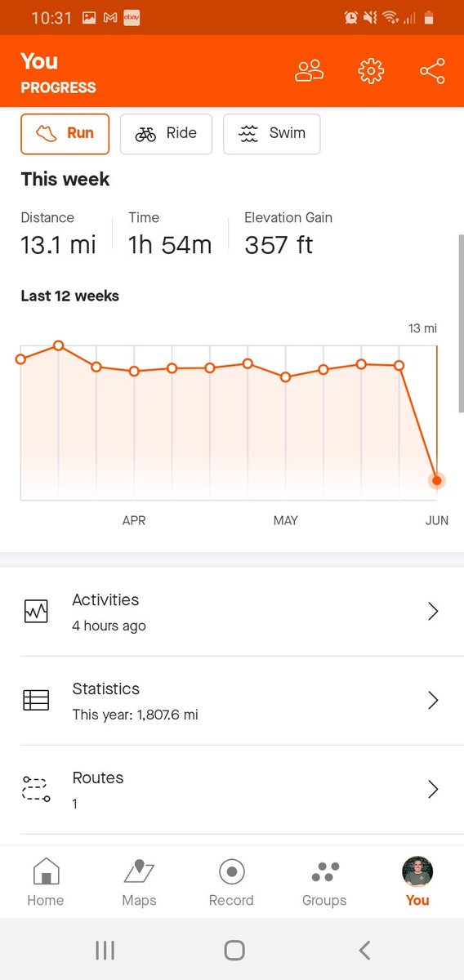
Task: Expand the Statistics row chevron
Action: (x=433, y=701)
